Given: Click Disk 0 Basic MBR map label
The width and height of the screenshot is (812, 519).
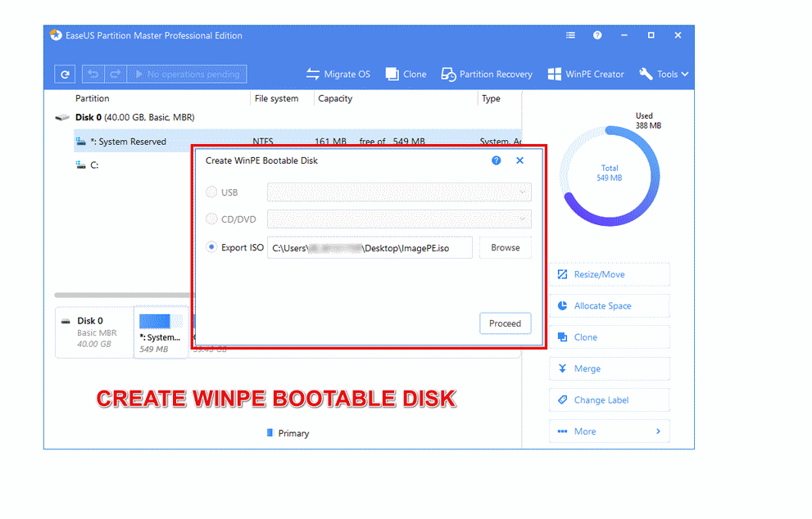Looking at the screenshot, I should click(x=94, y=332).
